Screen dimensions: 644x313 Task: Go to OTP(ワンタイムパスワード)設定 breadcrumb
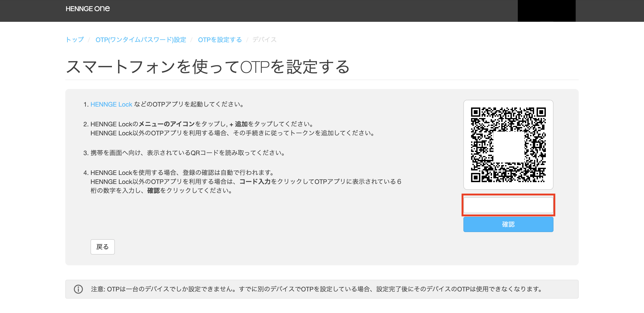pos(141,40)
